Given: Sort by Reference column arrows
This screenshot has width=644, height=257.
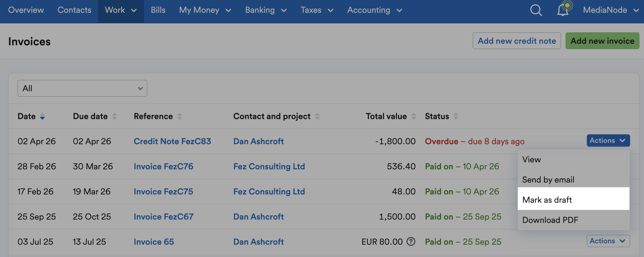Looking at the screenshot, I should coord(180,116).
